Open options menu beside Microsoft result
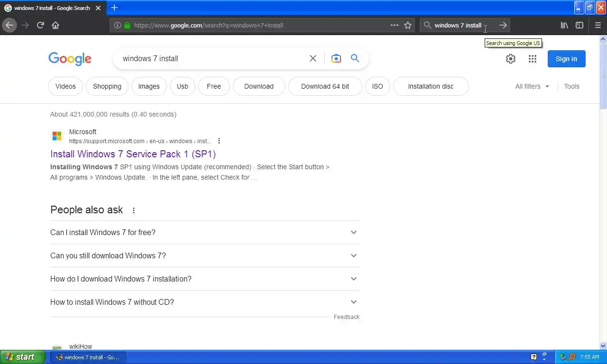This screenshot has height=364, width=607. tap(219, 141)
